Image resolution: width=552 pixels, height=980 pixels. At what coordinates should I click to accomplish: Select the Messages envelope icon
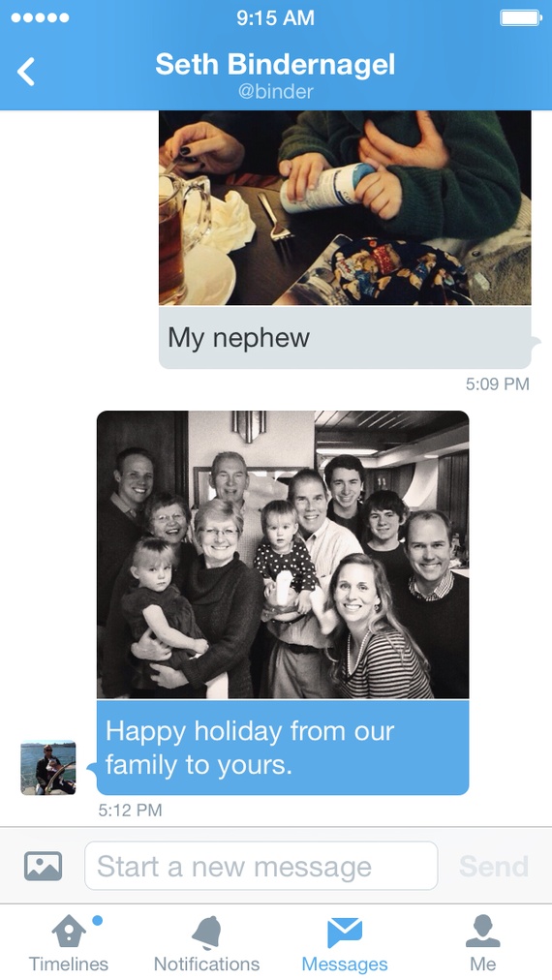(x=345, y=933)
